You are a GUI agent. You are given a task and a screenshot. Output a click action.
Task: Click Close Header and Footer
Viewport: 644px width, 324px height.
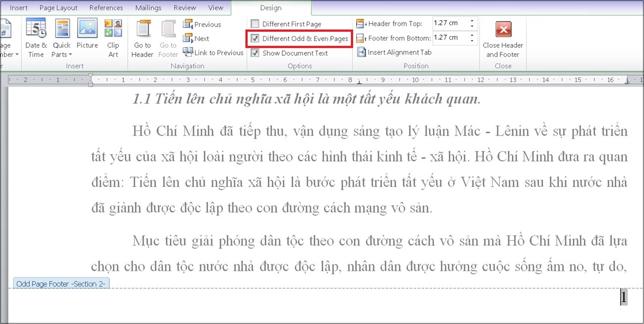coord(503,37)
